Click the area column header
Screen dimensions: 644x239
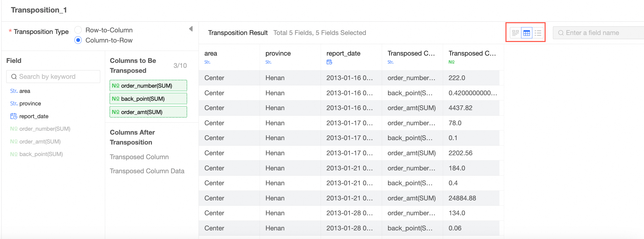click(211, 53)
